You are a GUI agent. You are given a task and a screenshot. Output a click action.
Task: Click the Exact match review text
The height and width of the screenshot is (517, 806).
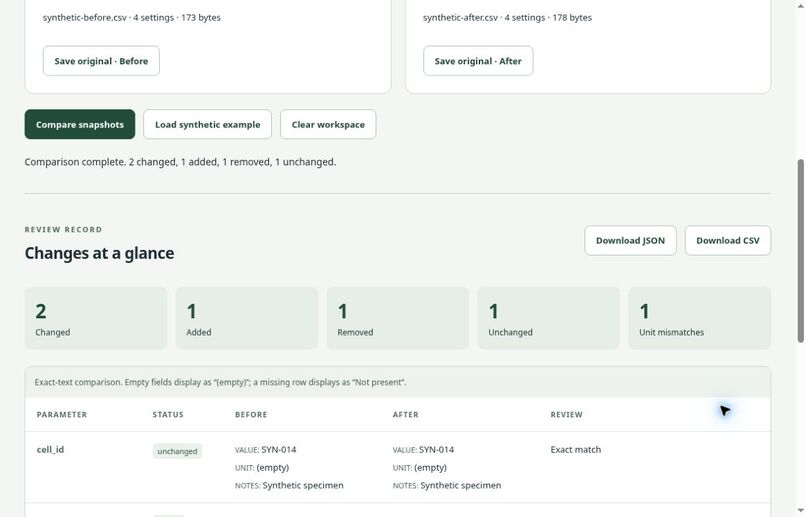click(576, 450)
